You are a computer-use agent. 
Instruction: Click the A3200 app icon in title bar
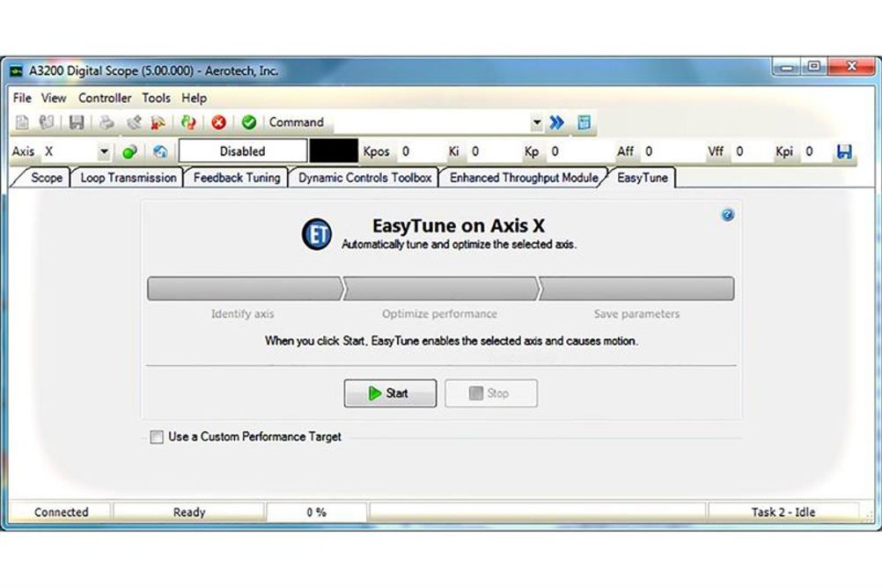click(x=17, y=71)
